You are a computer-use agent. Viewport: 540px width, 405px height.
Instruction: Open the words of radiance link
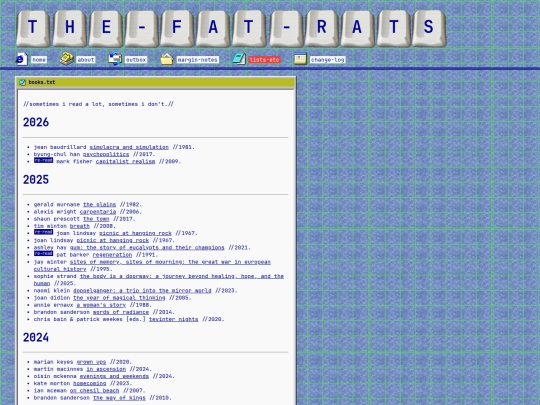pos(121,312)
